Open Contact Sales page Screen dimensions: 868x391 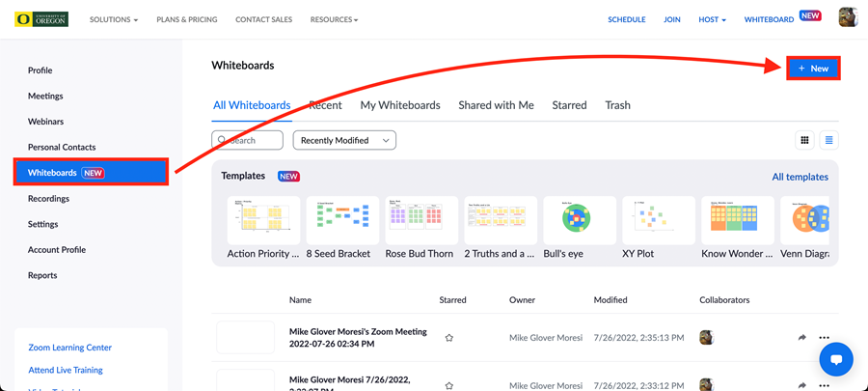point(263,19)
